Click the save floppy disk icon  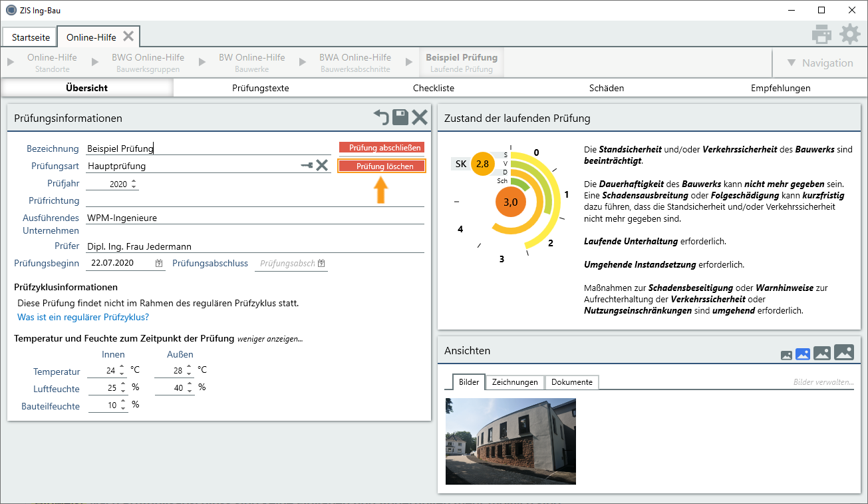400,118
